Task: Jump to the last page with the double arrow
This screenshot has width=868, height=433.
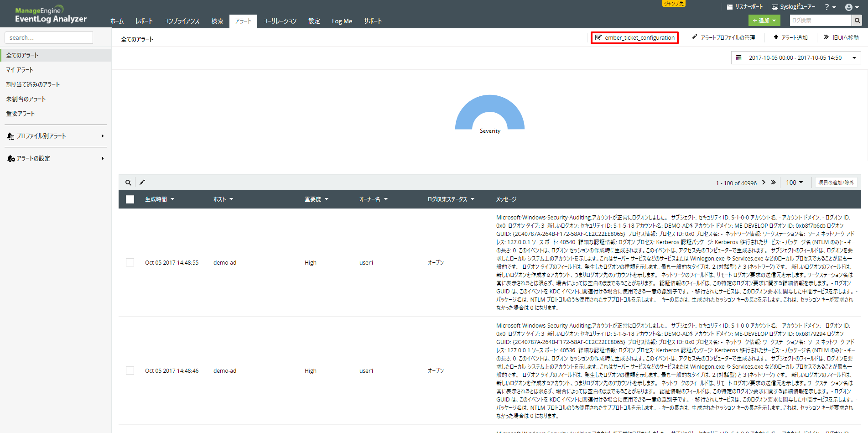Action: point(773,183)
